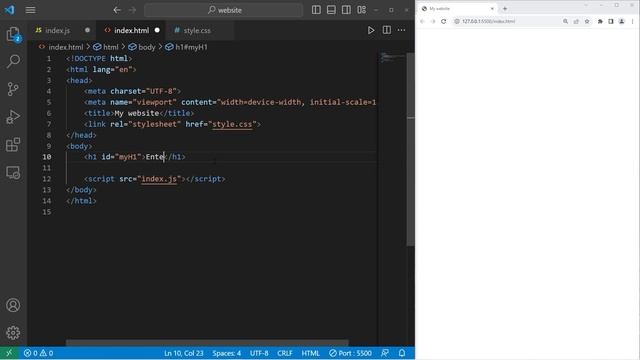Select body in the breadcrumb

click(x=147, y=47)
